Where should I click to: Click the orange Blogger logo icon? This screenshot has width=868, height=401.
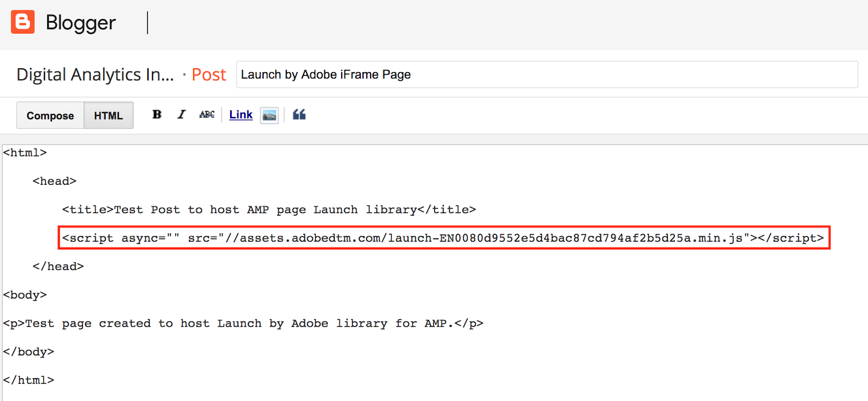click(x=23, y=22)
